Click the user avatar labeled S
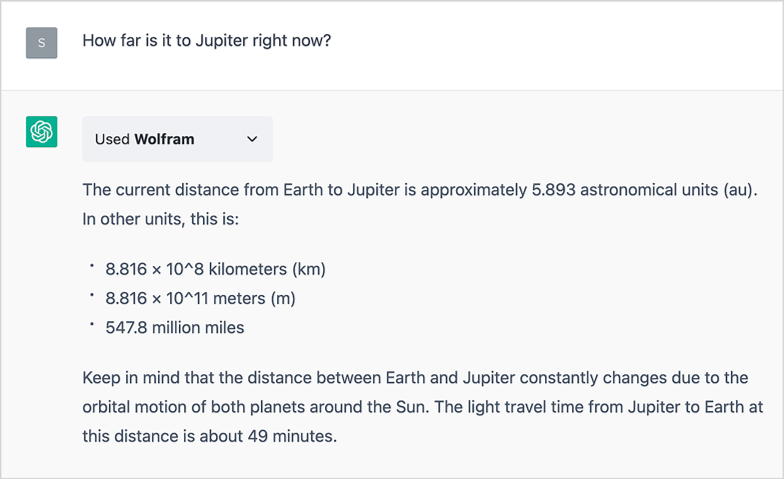 41,43
